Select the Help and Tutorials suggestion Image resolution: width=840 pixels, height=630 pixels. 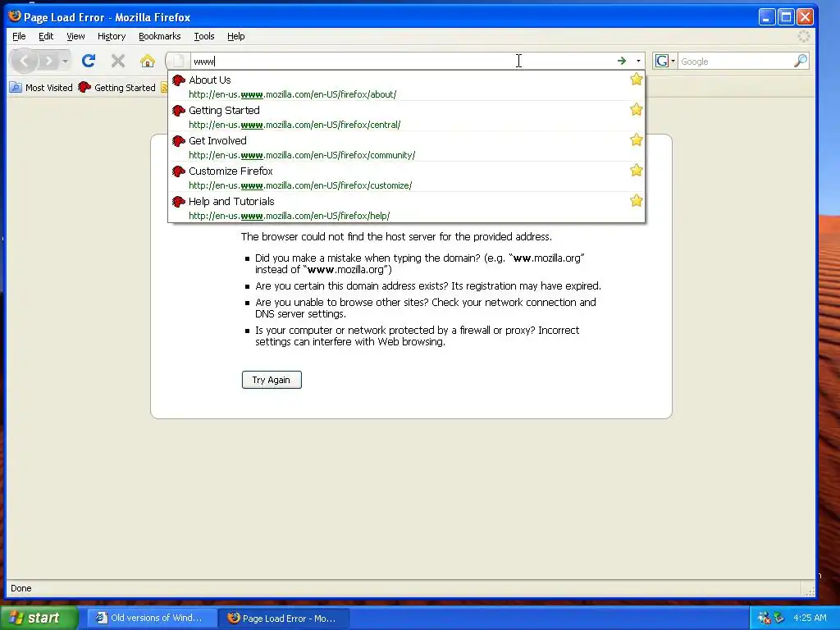click(x=407, y=208)
